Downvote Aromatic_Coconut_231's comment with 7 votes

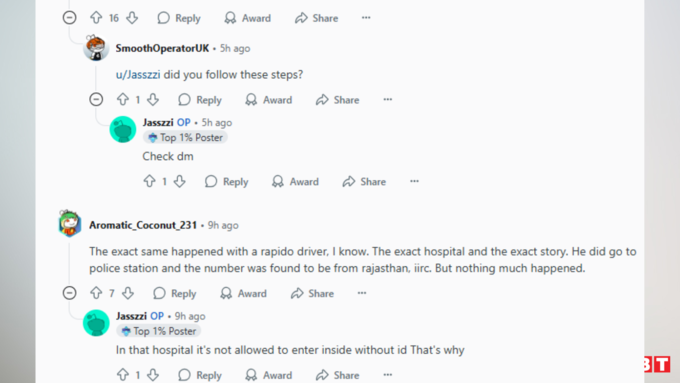[128, 293]
